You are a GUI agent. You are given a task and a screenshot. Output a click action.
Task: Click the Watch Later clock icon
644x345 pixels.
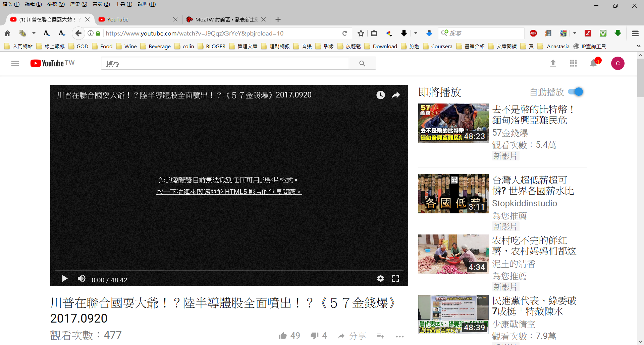tap(380, 95)
